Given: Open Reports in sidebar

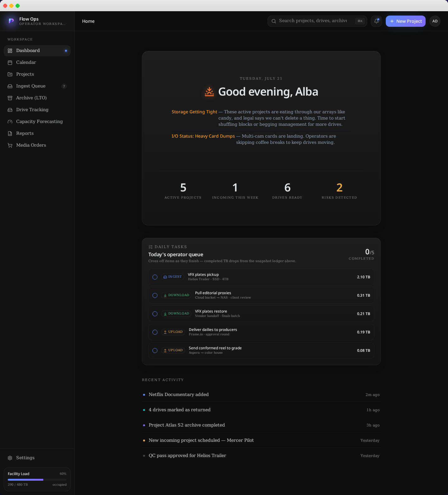Looking at the screenshot, I should (37, 134).
